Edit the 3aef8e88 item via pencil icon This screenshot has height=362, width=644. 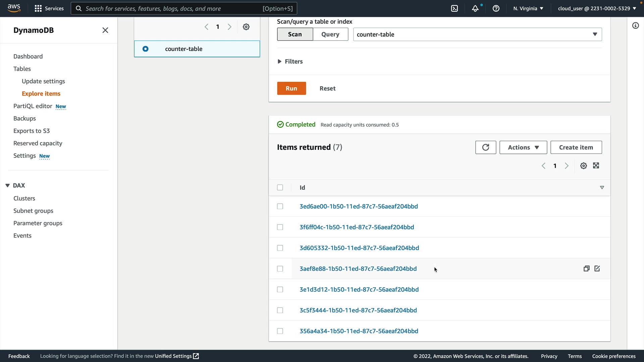point(597,268)
